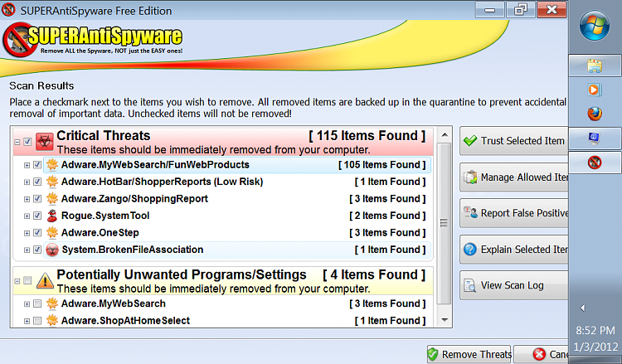
Task: Check the Adware.ShopAtHomeSelect checkbox
Action: pyautogui.click(x=37, y=321)
